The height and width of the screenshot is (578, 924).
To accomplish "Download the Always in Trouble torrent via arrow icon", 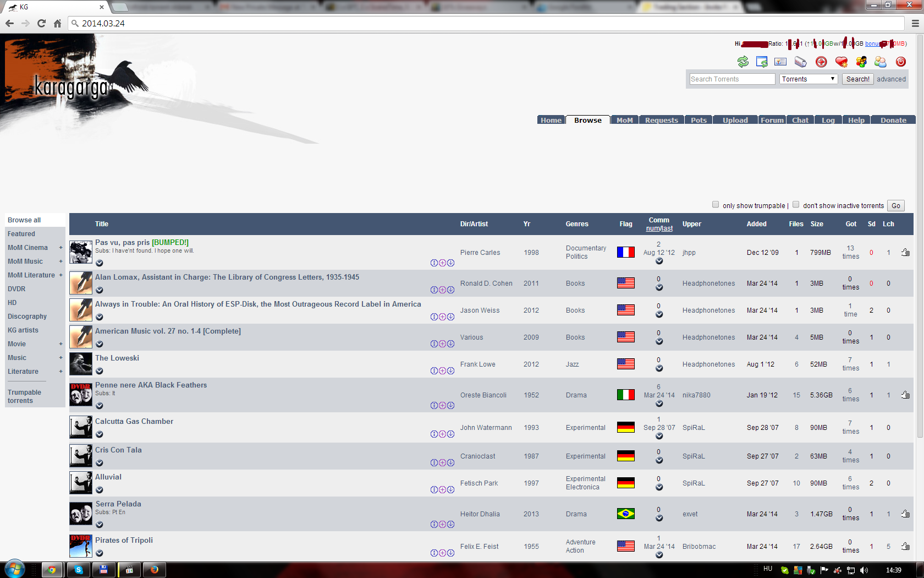I will click(x=450, y=317).
